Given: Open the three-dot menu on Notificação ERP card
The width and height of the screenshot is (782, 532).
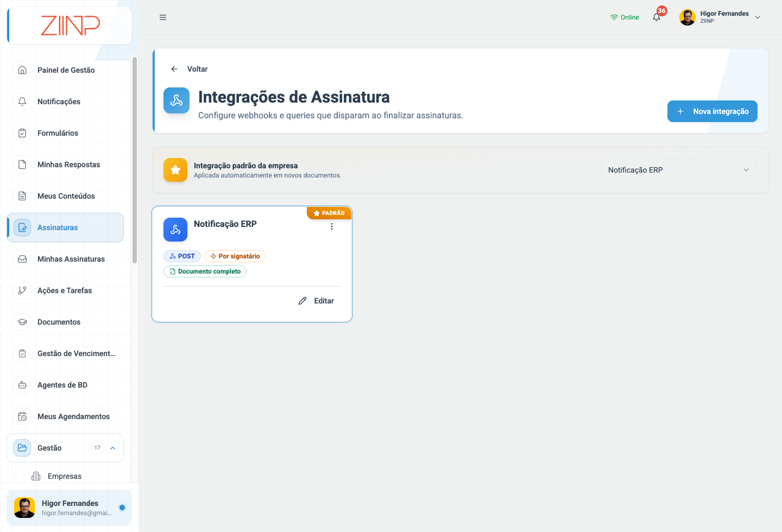Looking at the screenshot, I should (x=332, y=226).
